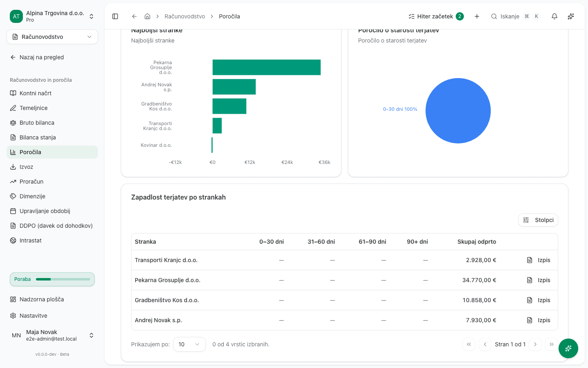Viewport: 588px width, 368px height.
Task: Go to first page of table
Action: 469,344
